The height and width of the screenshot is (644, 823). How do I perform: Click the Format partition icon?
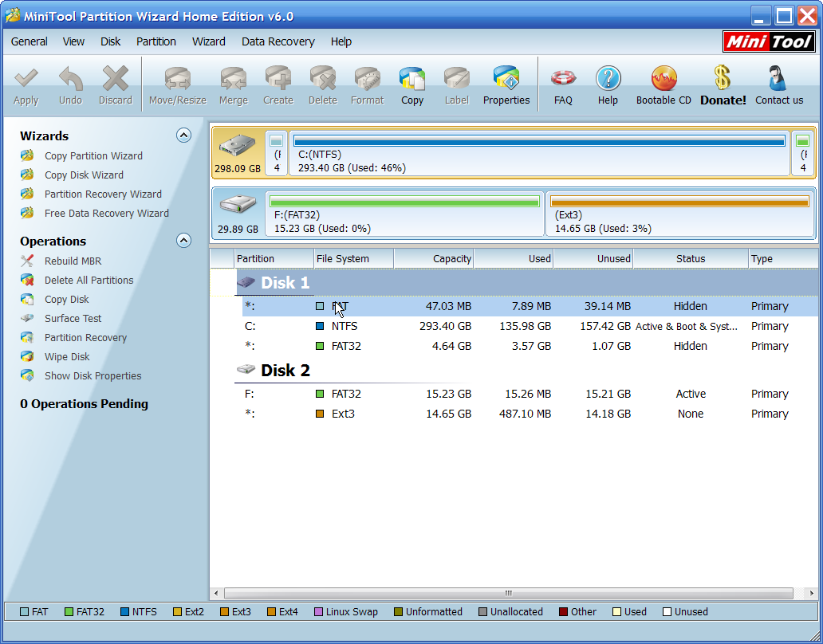(x=368, y=86)
